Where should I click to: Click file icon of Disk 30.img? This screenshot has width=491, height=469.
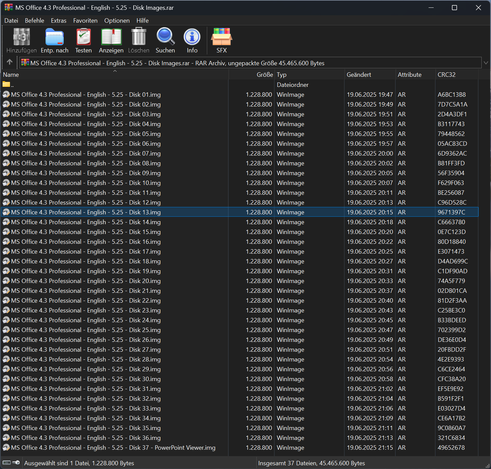click(6, 379)
